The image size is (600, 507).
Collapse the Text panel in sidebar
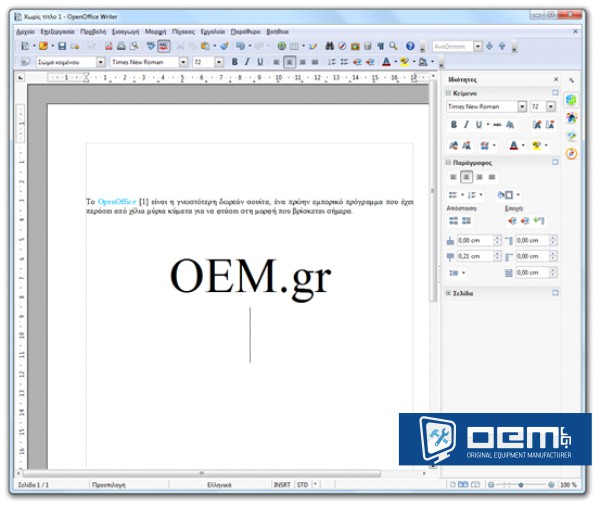pos(448,93)
